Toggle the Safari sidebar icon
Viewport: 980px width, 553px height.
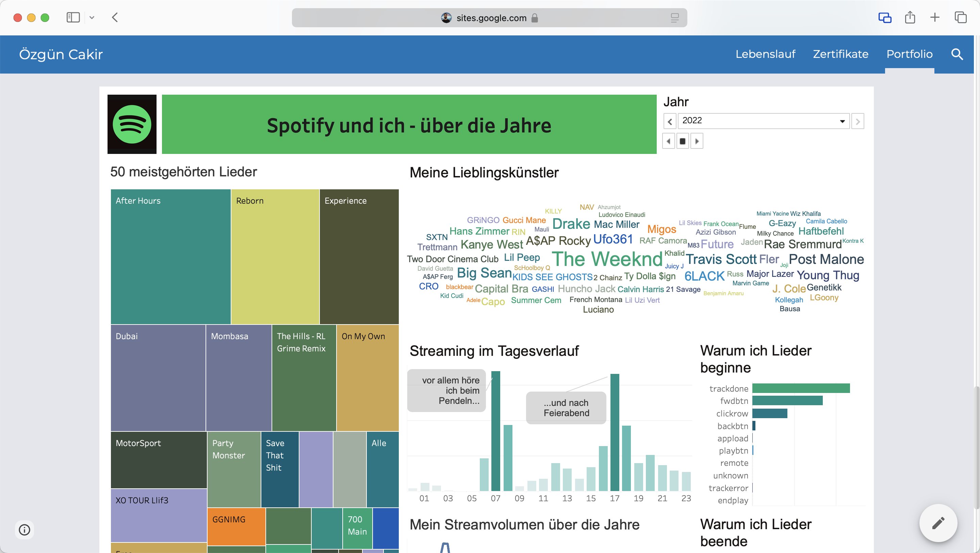click(73, 17)
